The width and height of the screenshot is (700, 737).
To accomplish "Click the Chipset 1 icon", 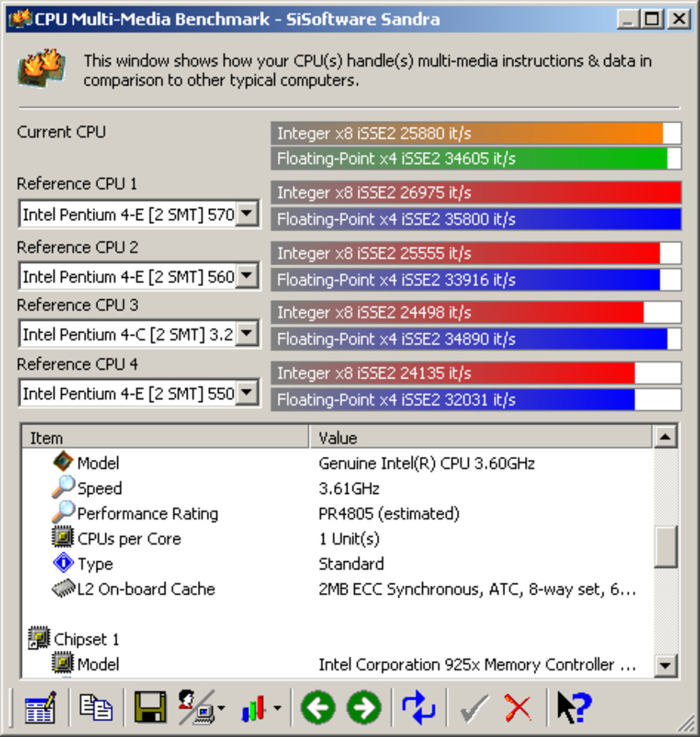I will [39, 638].
